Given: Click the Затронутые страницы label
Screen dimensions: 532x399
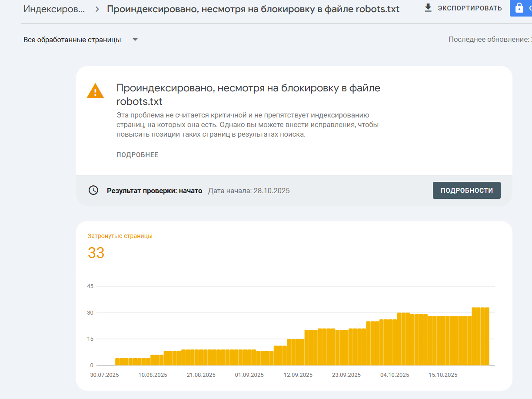Looking at the screenshot, I should [120, 236].
